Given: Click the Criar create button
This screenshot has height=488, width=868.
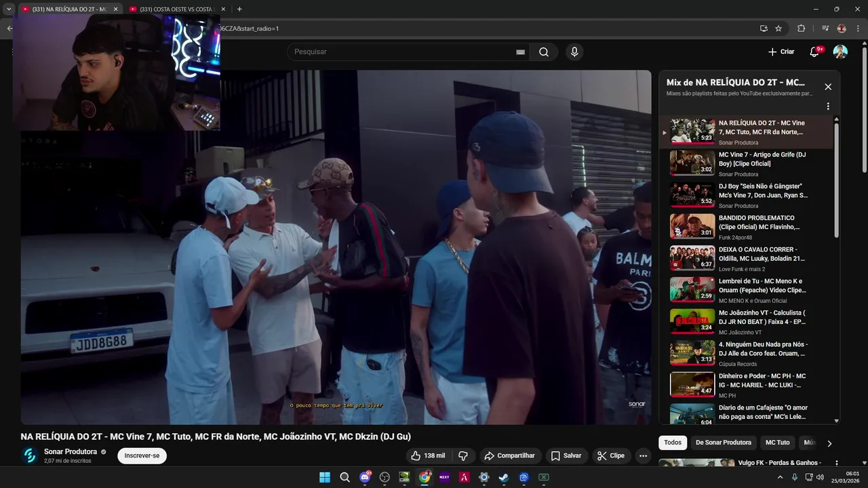Looking at the screenshot, I should coord(781,52).
